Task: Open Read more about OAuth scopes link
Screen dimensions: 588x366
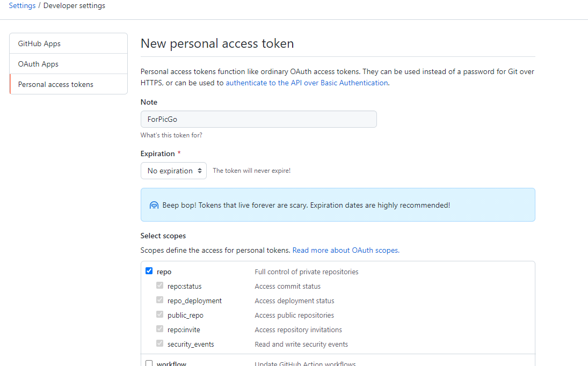Action: pos(346,250)
